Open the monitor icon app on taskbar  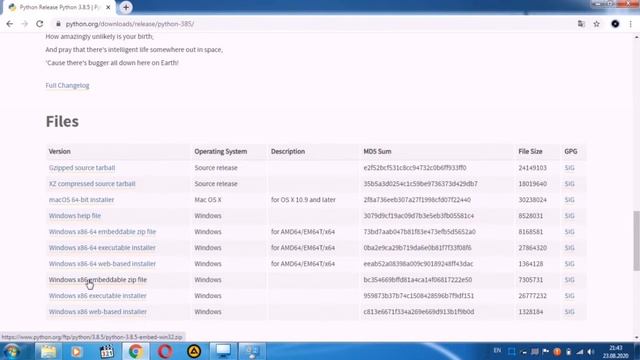[223, 351]
